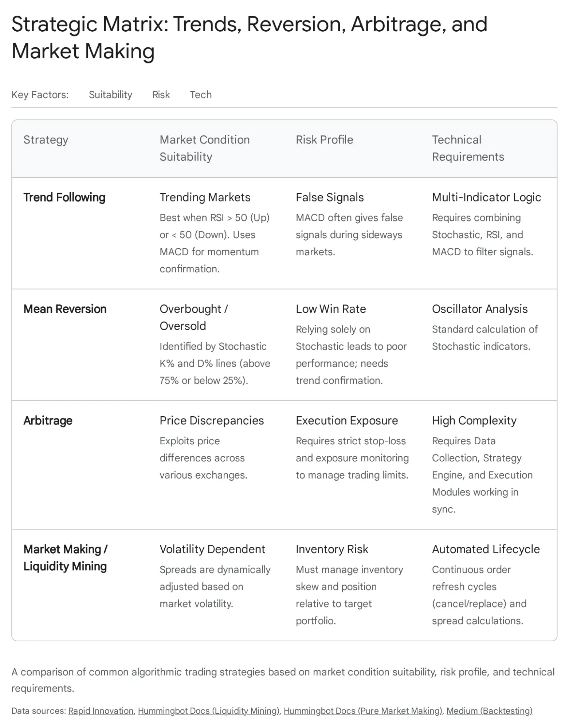Click the Market Condition Suitability column header
This screenshot has width=569, height=728.
pyautogui.click(x=204, y=148)
